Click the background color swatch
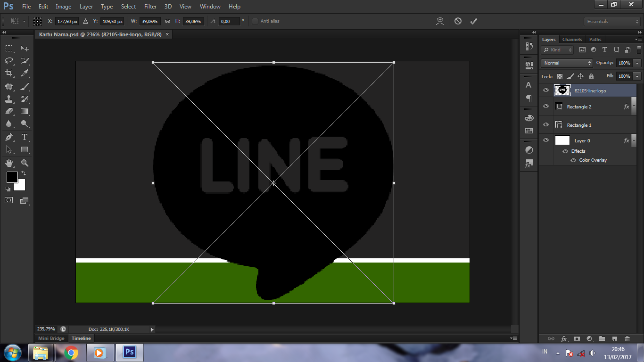The image size is (644, 362). (x=21, y=187)
